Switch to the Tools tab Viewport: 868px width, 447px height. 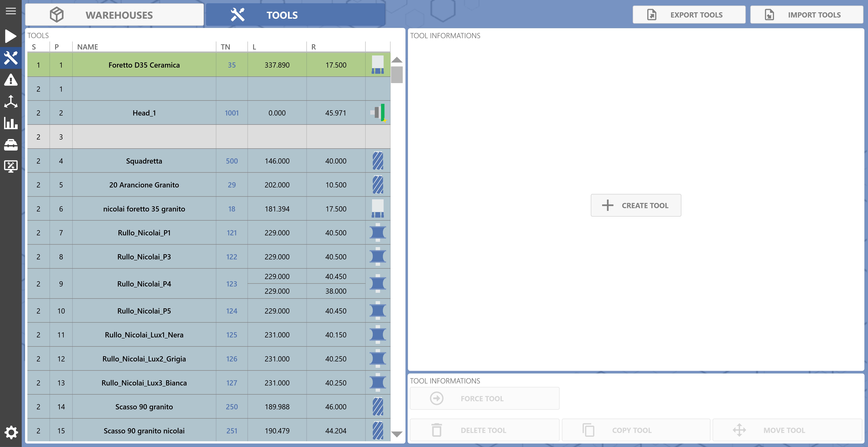coord(296,15)
